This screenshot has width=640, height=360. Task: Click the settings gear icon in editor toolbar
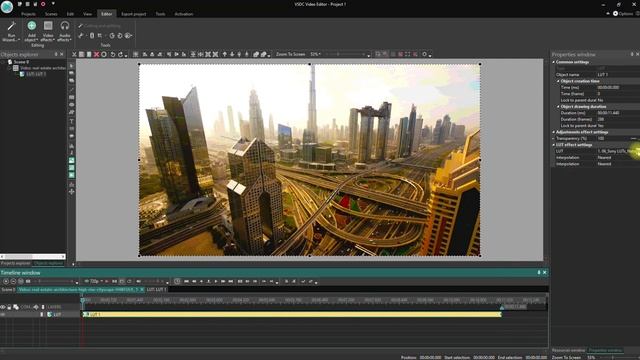click(424, 54)
